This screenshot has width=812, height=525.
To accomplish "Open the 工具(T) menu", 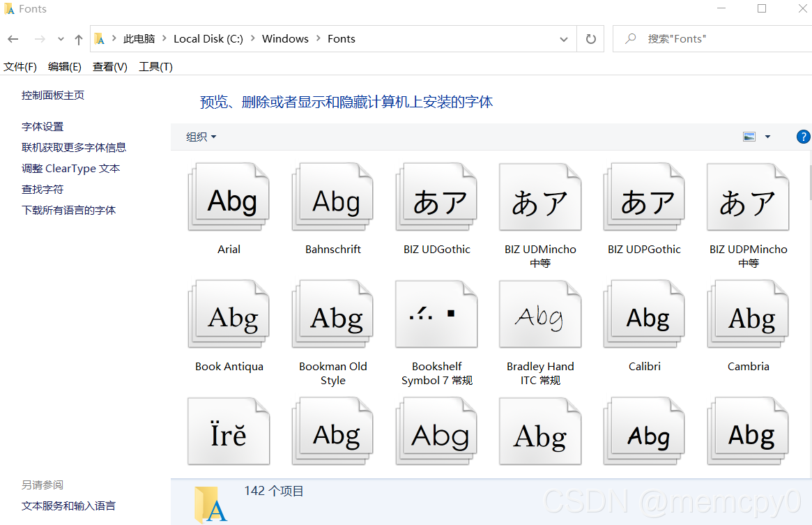I will tap(155, 67).
